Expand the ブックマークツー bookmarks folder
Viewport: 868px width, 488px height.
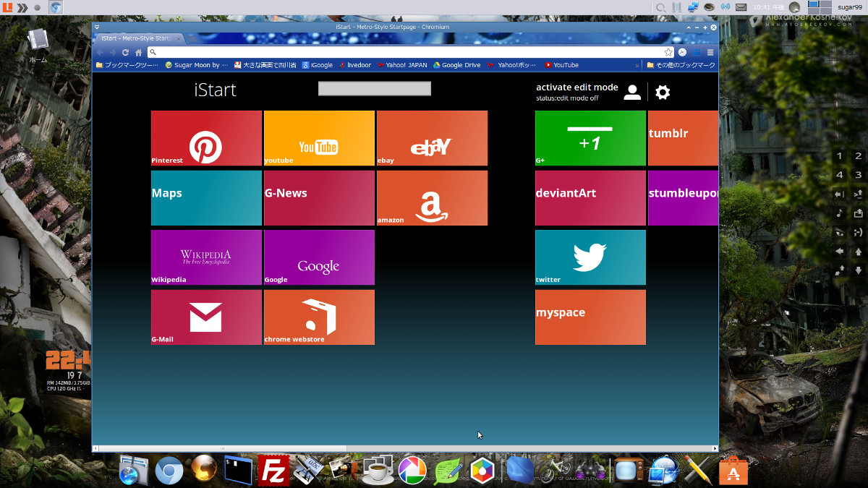127,65
